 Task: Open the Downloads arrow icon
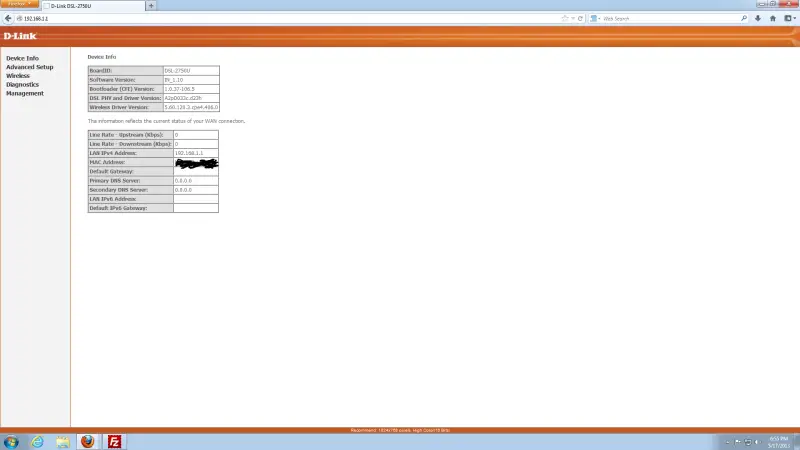[x=758, y=18]
